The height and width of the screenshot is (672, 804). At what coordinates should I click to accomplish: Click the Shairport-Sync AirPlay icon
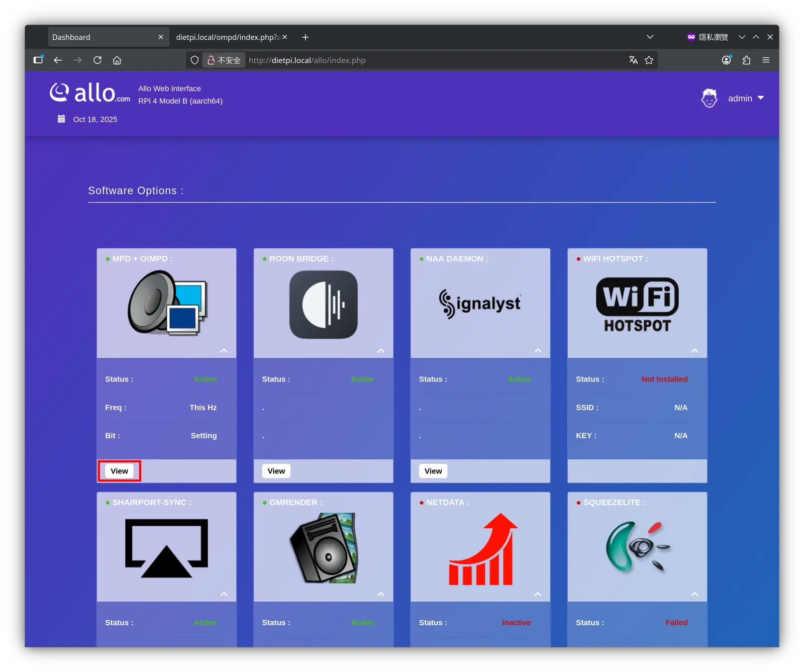click(166, 548)
